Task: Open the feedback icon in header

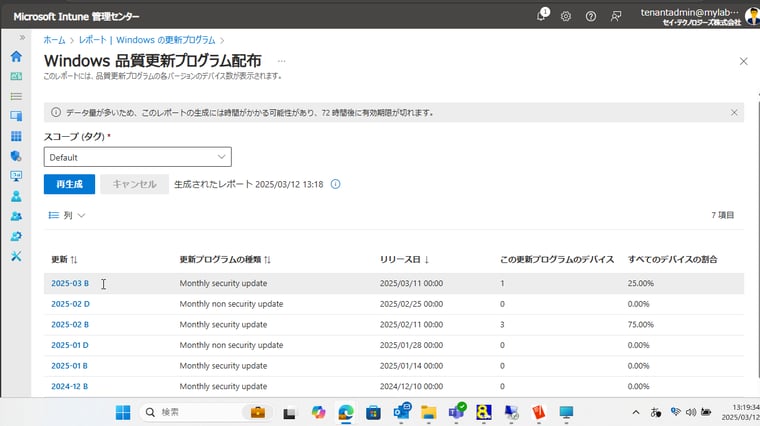Action: point(616,16)
